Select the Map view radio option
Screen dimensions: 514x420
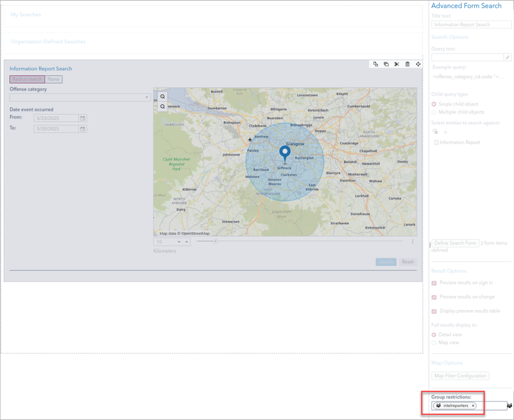tap(434, 342)
